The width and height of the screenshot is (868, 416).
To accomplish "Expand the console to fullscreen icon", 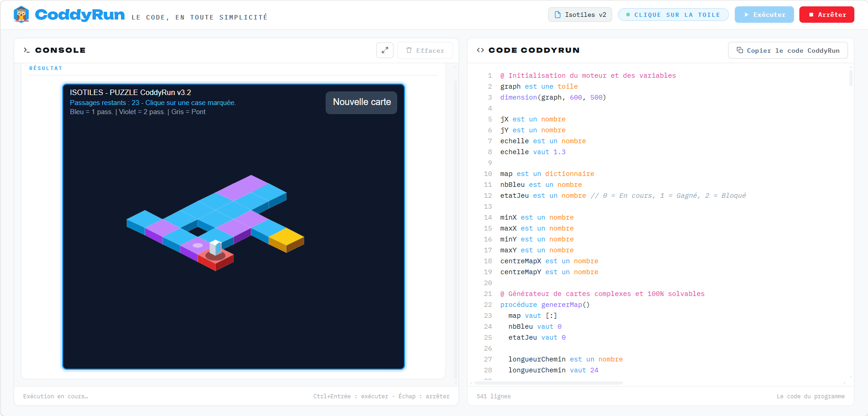I will tap(384, 50).
